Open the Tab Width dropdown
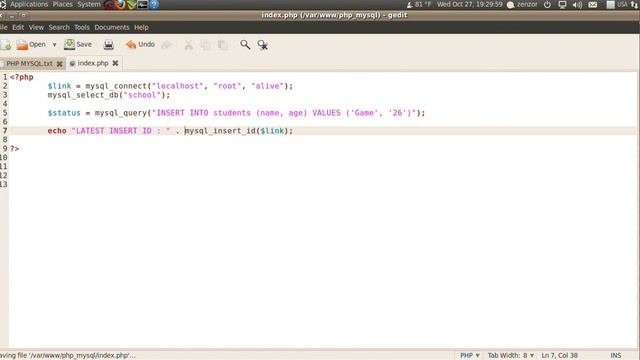This screenshot has width=640, height=360. (511, 356)
